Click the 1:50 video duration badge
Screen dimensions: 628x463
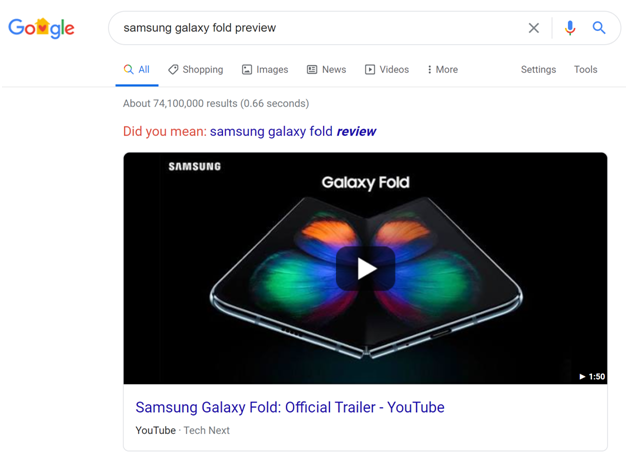pyautogui.click(x=592, y=377)
